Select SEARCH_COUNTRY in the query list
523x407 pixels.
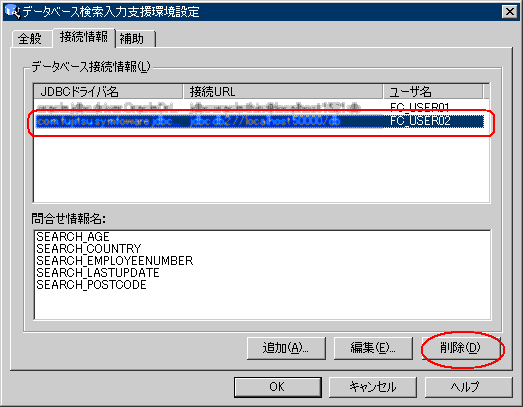[89, 249]
